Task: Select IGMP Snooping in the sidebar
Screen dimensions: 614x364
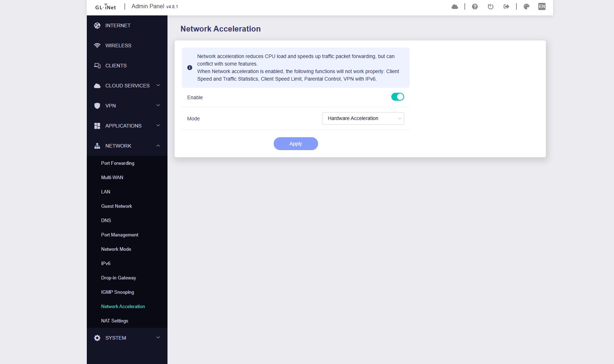Action: [x=118, y=292]
